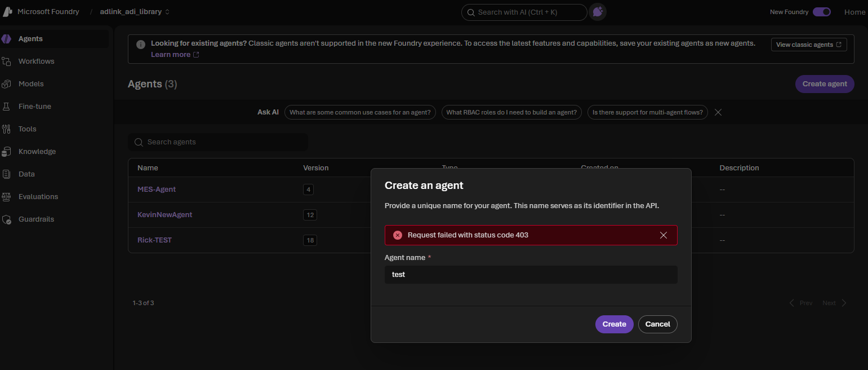The width and height of the screenshot is (868, 370).
Task: Open the Rick-TEST agent link
Action: coord(154,240)
